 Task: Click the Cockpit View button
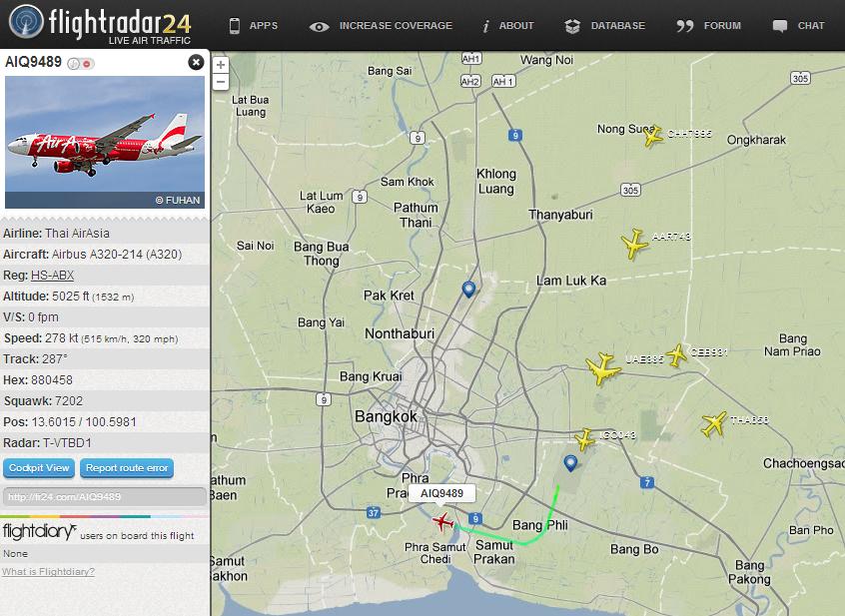(39, 468)
